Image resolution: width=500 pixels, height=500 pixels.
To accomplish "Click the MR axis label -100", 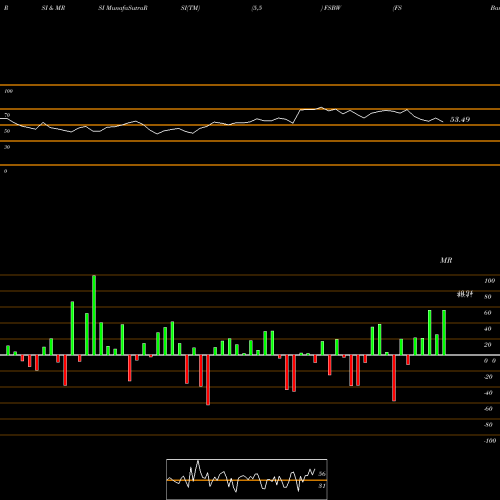I will click(490, 441).
